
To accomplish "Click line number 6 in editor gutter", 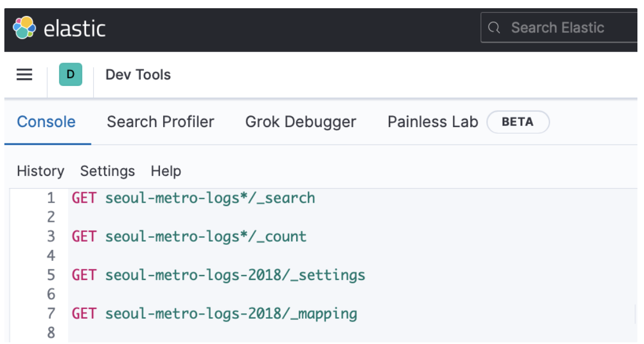I will point(51,294).
